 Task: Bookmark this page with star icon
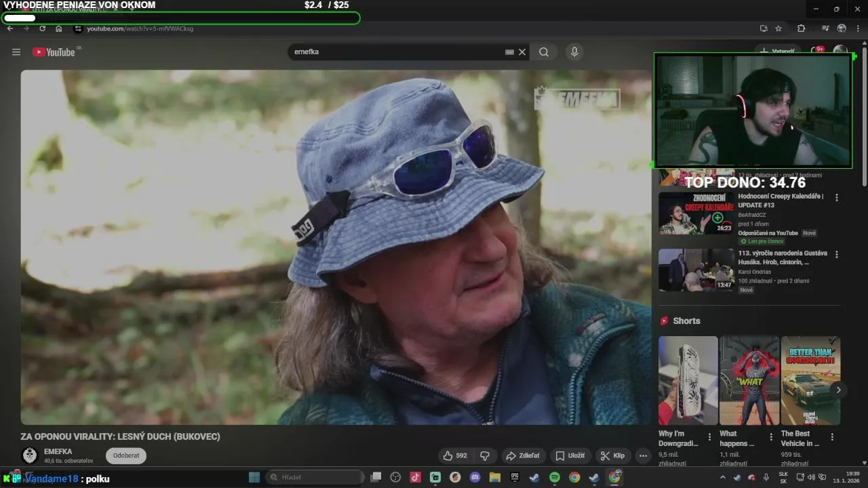[778, 28]
